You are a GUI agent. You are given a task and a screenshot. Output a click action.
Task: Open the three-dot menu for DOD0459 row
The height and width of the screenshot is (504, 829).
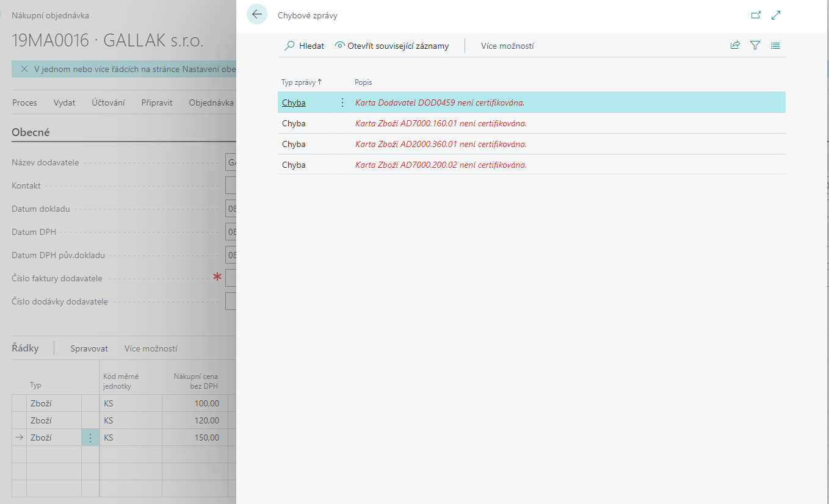point(342,103)
